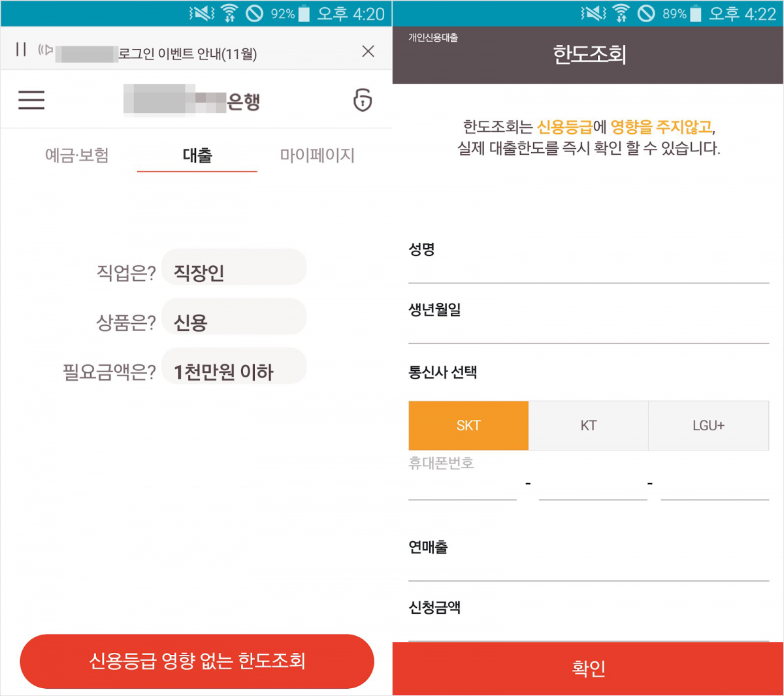Click the first 휴대폰번호 number field

coord(462,490)
